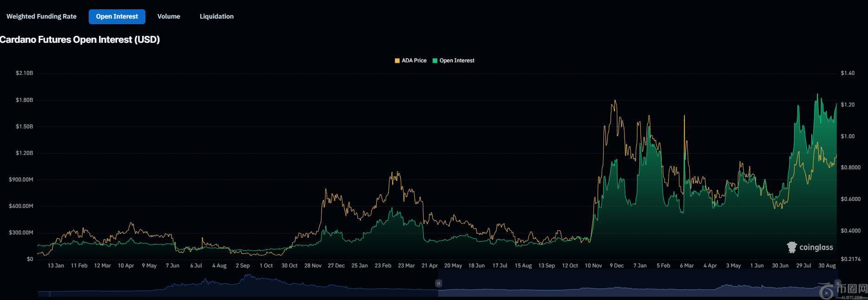Click the $1.40 label on right price axis

(848, 73)
